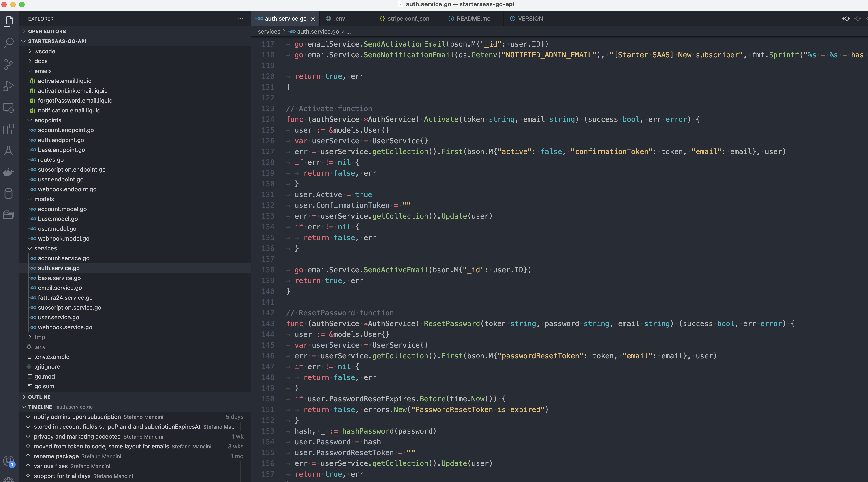Open subscription.service.go file
The image size is (868, 482).
135,308
